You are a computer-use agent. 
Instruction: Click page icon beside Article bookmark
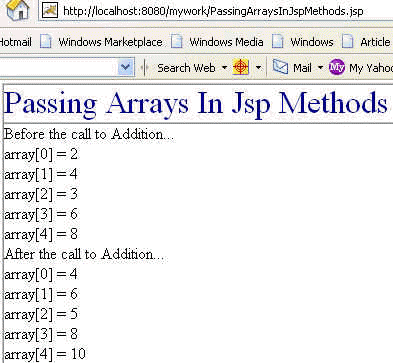tap(348, 42)
